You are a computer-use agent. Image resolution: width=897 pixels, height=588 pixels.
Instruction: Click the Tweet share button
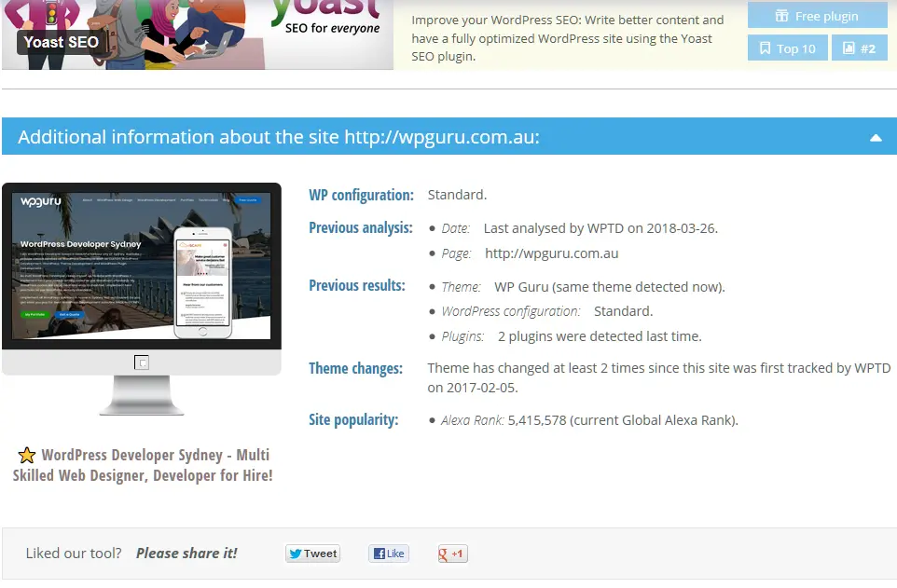point(312,553)
